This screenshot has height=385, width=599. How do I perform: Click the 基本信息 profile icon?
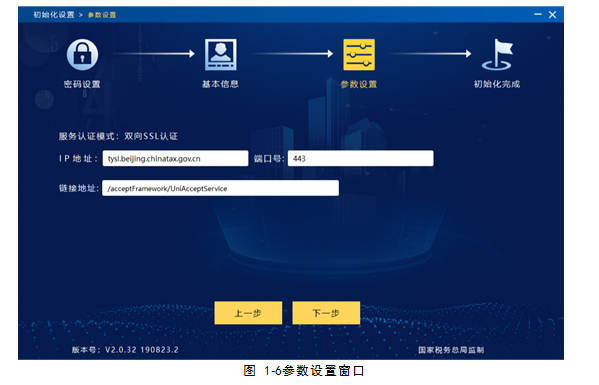tap(220, 54)
